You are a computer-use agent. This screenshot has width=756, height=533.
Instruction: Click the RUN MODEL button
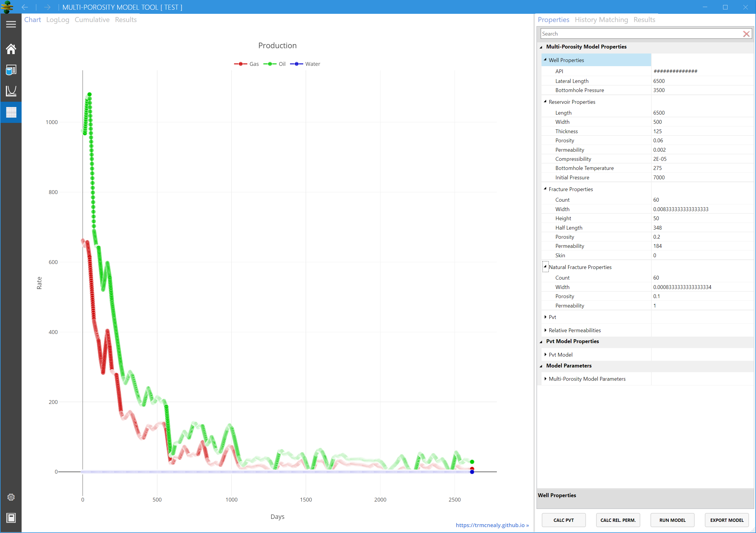672,520
